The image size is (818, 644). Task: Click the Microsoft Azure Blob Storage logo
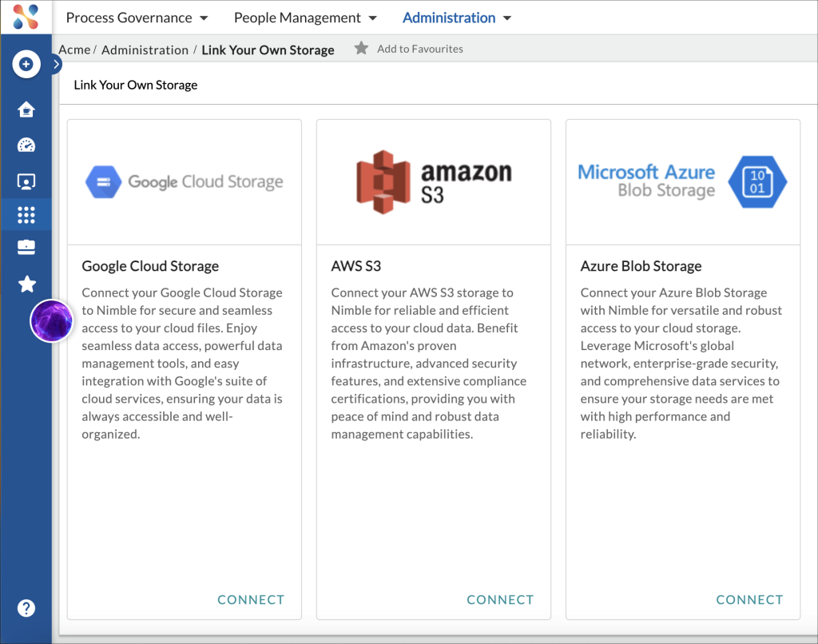pos(682,181)
